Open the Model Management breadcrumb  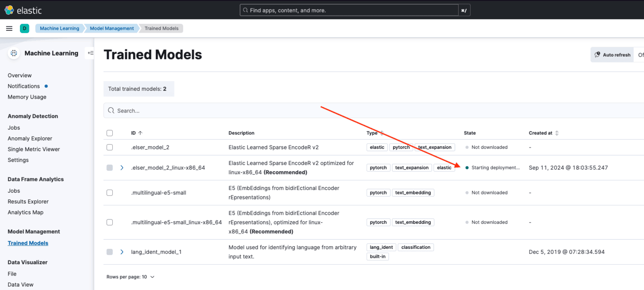click(111, 28)
